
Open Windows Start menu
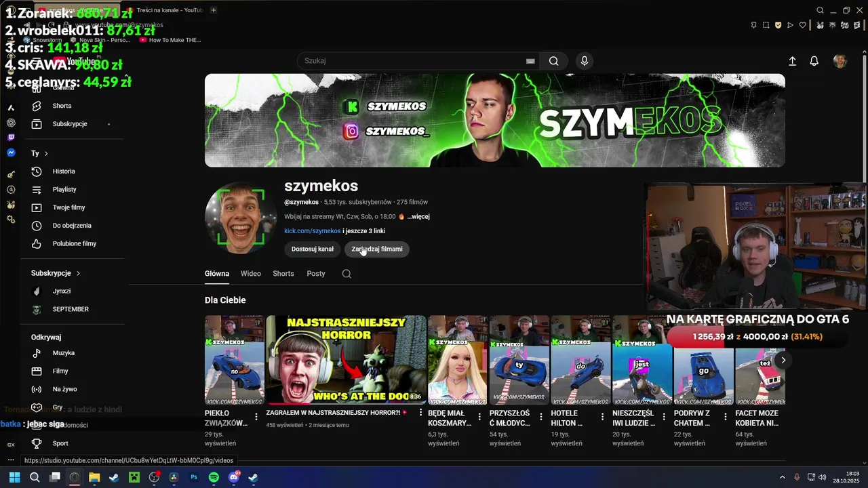[14, 477]
